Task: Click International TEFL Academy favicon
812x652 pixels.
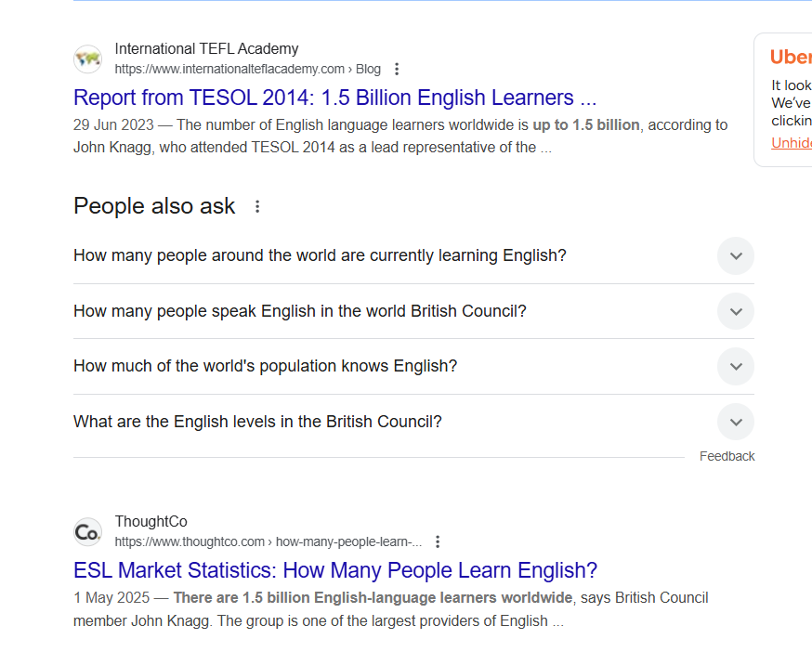Action: pyautogui.click(x=87, y=59)
